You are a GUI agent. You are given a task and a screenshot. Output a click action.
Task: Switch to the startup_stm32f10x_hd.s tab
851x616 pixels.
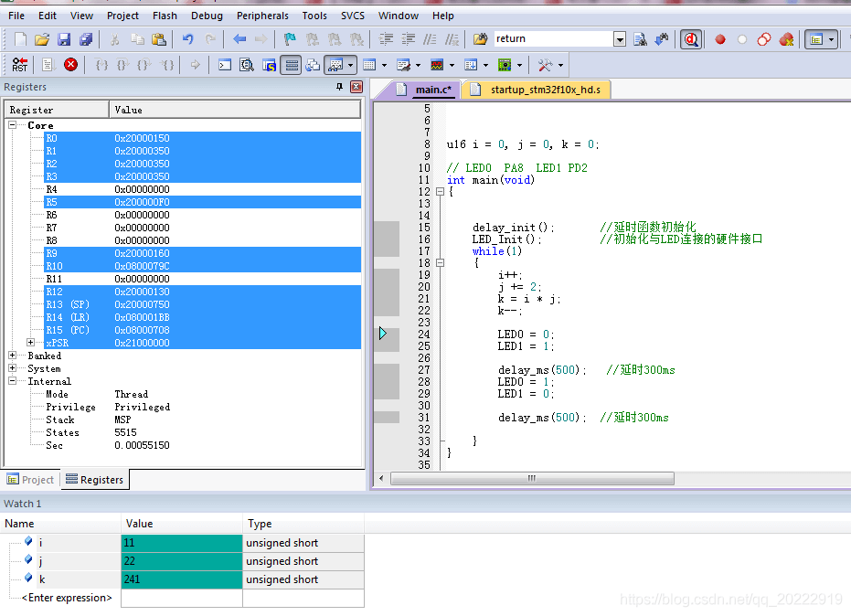tap(537, 90)
